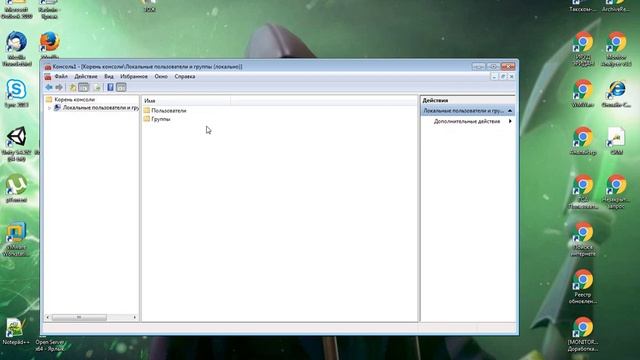Viewport: 640px width, 360px height.
Task: Click the Forward arrow in console toolbar
Action: tap(59, 87)
